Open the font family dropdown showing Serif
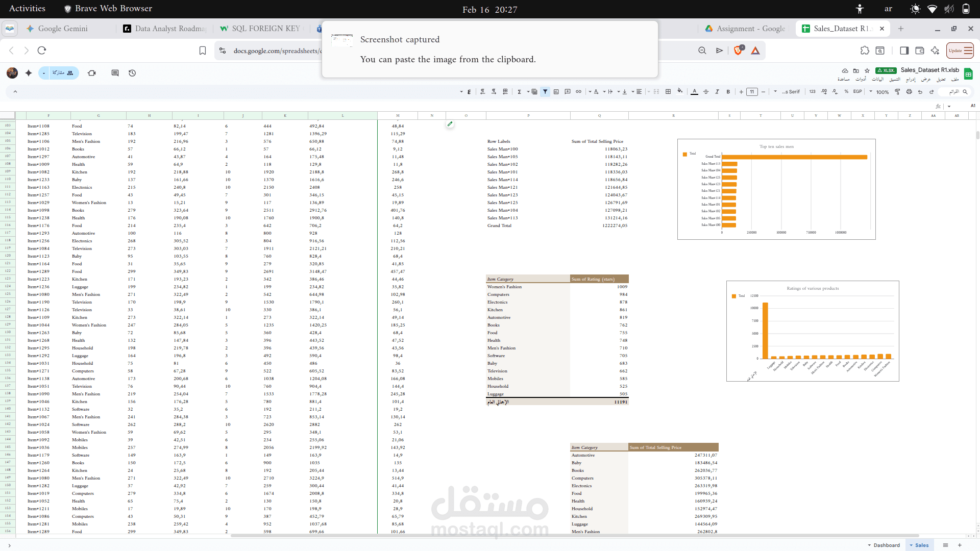Screen dimensions: 980x551 791,92
